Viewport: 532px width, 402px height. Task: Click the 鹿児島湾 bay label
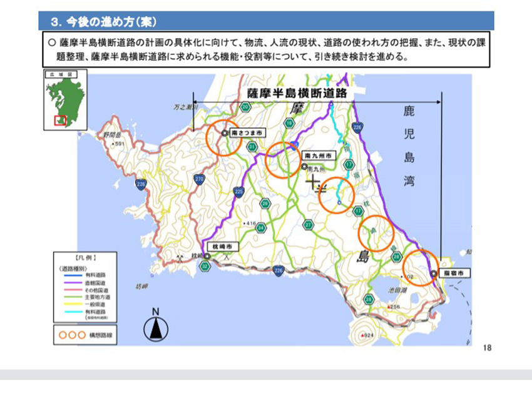[409, 146]
